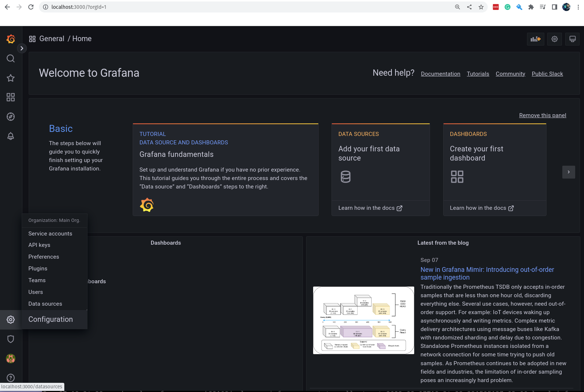Image resolution: width=584 pixels, height=392 pixels.
Task: Open the Alerting bell icon
Action: tap(11, 136)
